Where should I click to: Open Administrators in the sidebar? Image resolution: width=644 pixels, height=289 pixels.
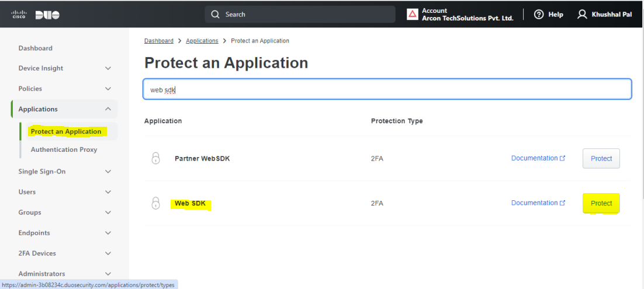41,273
